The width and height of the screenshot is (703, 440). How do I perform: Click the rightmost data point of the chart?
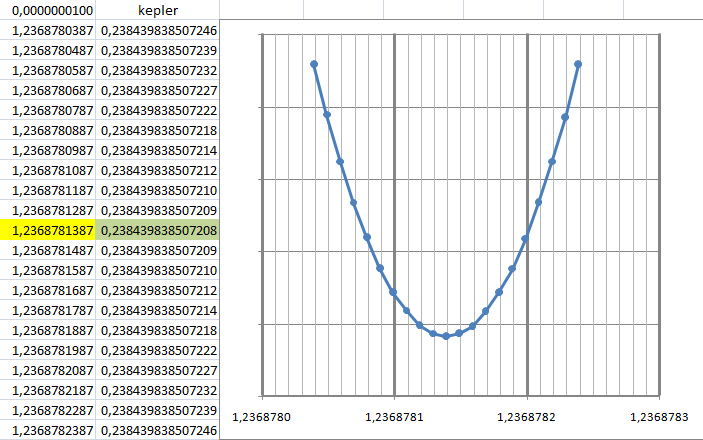(578, 64)
